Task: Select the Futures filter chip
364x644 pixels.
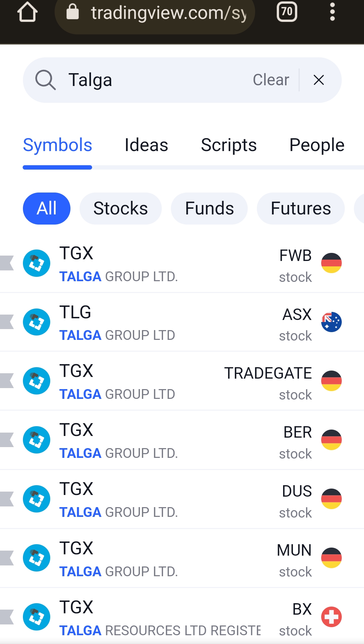Action: pos(301,208)
